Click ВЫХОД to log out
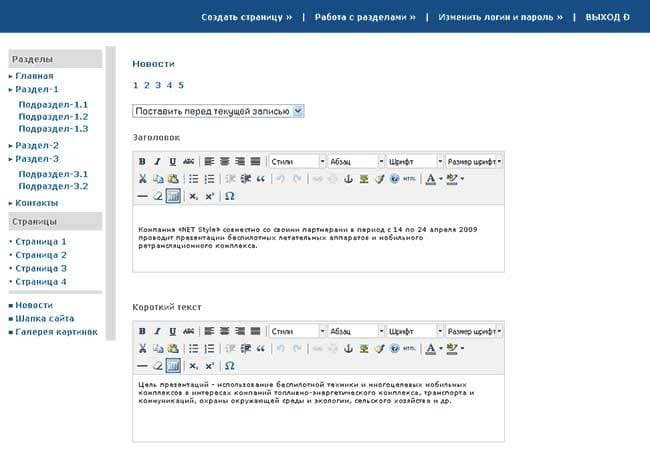The image size is (650, 452). point(607,17)
